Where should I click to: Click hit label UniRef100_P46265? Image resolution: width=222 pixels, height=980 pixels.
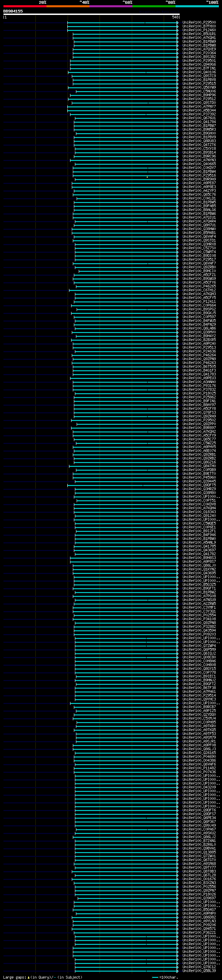click(199, 286)
